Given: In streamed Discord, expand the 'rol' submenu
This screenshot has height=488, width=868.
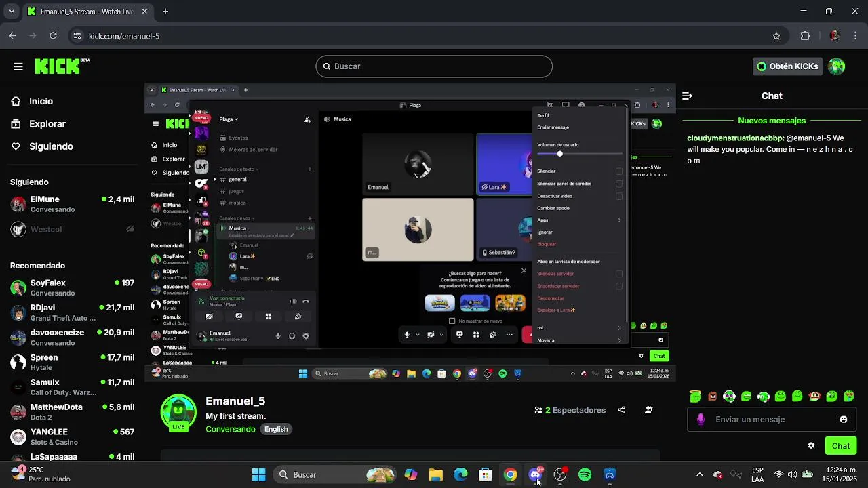Looking at the screenshot, I should tap(580, 328).
